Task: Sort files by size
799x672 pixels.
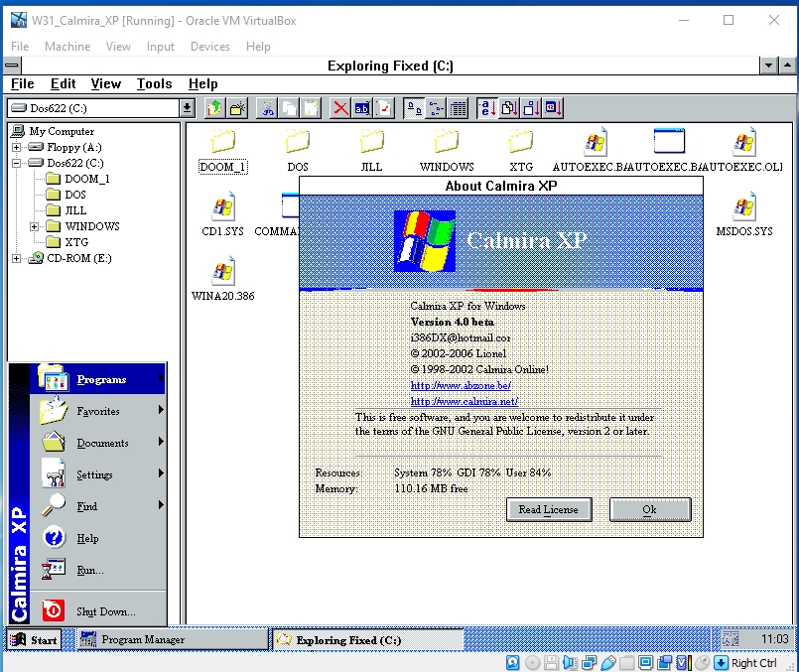Action: [x=531, y=108]
